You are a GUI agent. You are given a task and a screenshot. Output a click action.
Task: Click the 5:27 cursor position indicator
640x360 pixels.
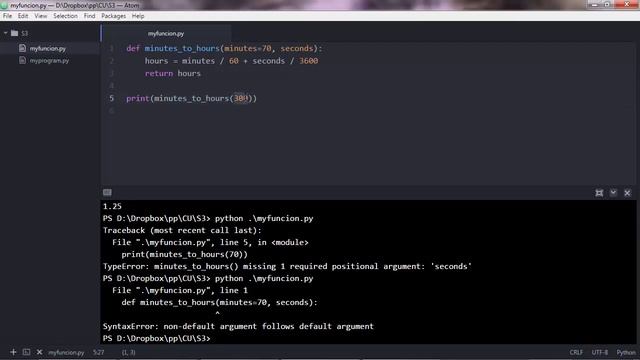98,353
